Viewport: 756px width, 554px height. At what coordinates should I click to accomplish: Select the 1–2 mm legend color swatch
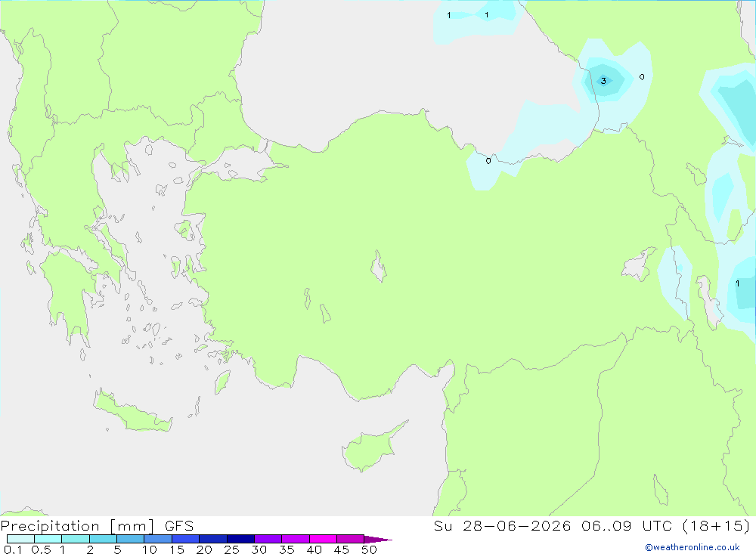coord(76,539)
